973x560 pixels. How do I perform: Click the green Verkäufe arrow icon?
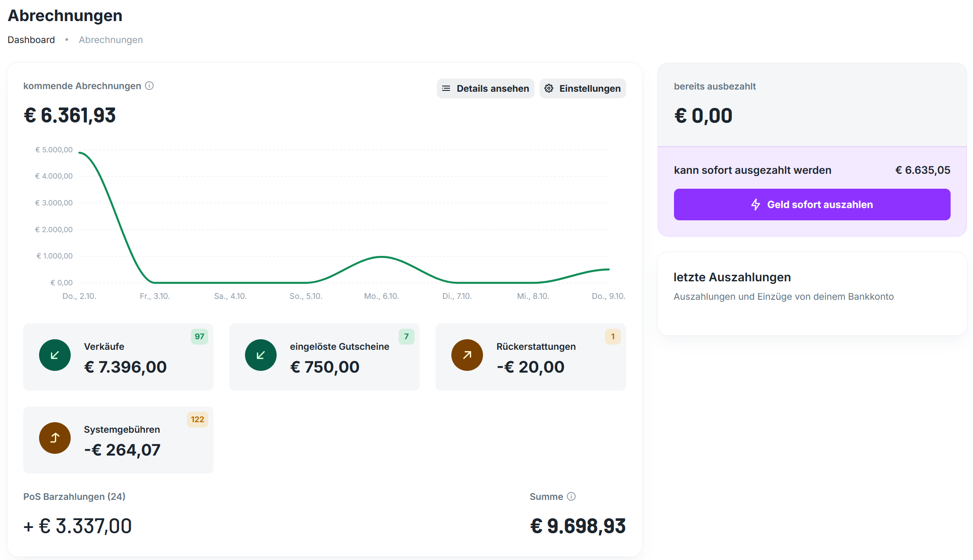click(55, 355)
